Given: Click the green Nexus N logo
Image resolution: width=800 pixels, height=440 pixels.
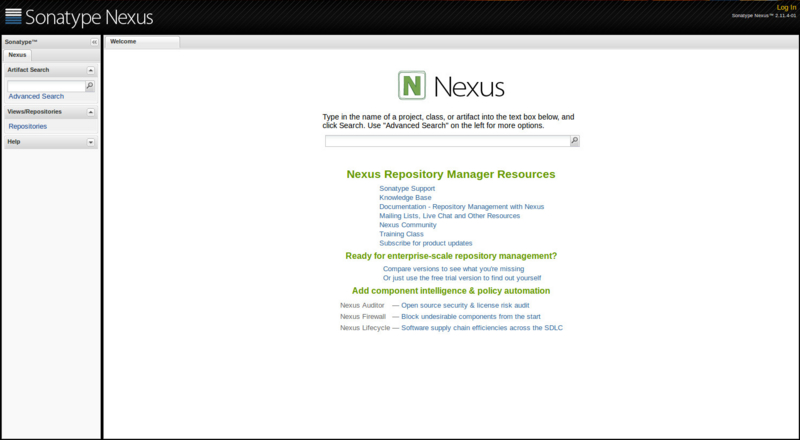Looking at the screenshot, I should [x=412, y=85].
